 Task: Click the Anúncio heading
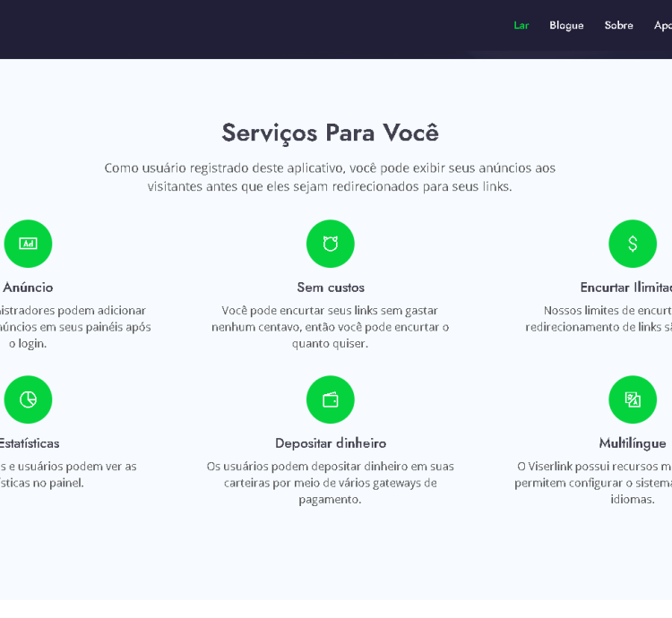[28, 288]
